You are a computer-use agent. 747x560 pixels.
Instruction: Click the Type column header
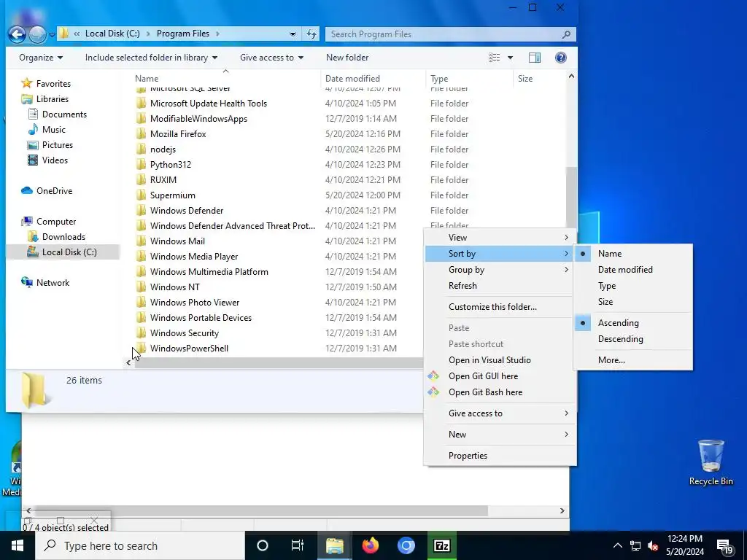[x=470, y=79]
